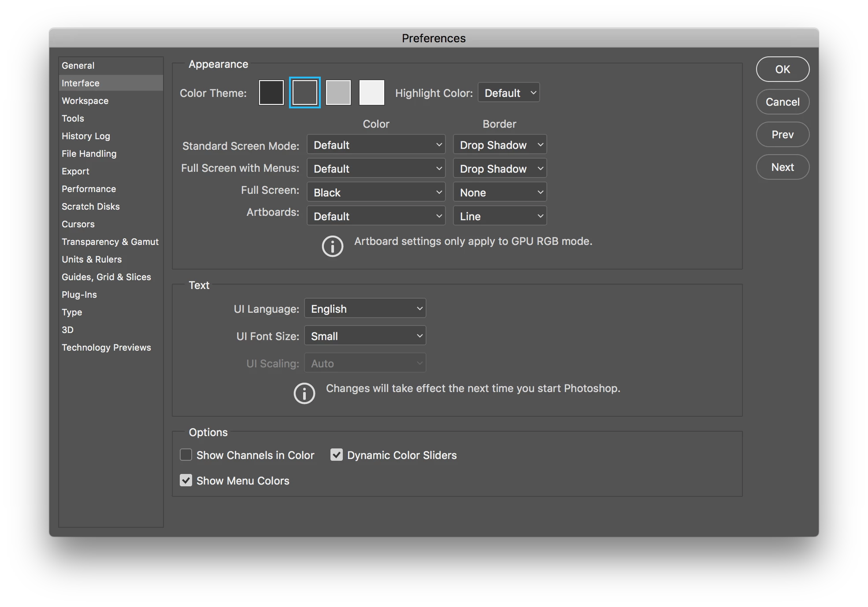Screen dimensions: 868x607
Task: Pick the lightest white Color Theme swatch
Action: point(371,93)
